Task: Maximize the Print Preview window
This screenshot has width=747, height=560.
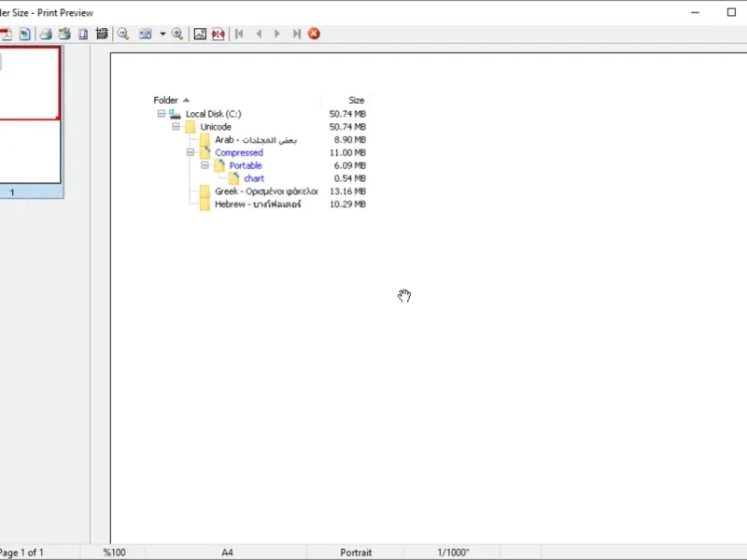Action: click(731, 12)
